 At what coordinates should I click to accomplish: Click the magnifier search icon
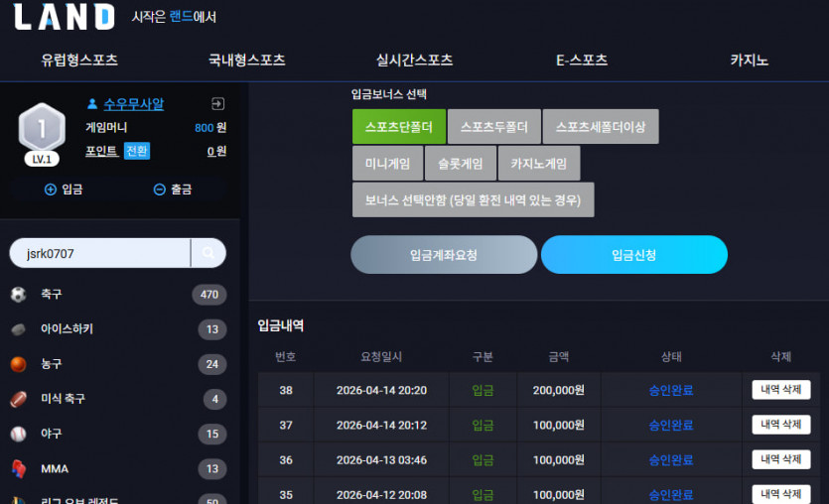tap(208, 253)
